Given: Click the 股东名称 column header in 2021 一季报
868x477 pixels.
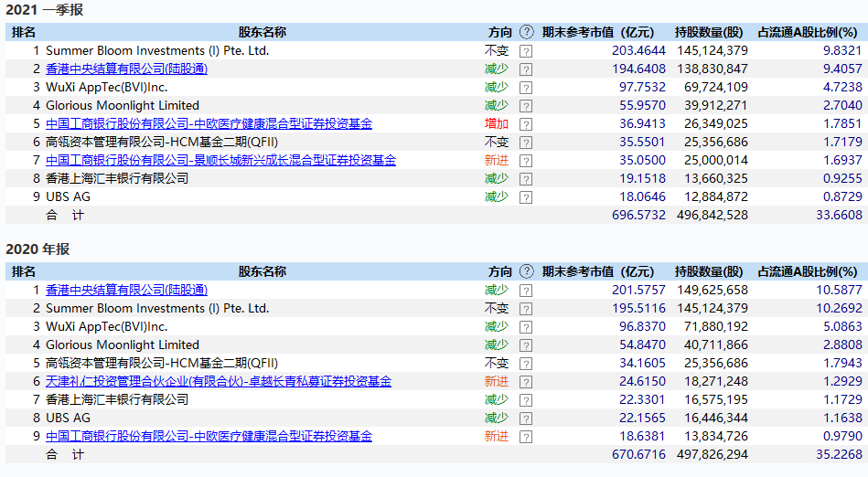Looking at the screenshot, I should coord(262,32).
